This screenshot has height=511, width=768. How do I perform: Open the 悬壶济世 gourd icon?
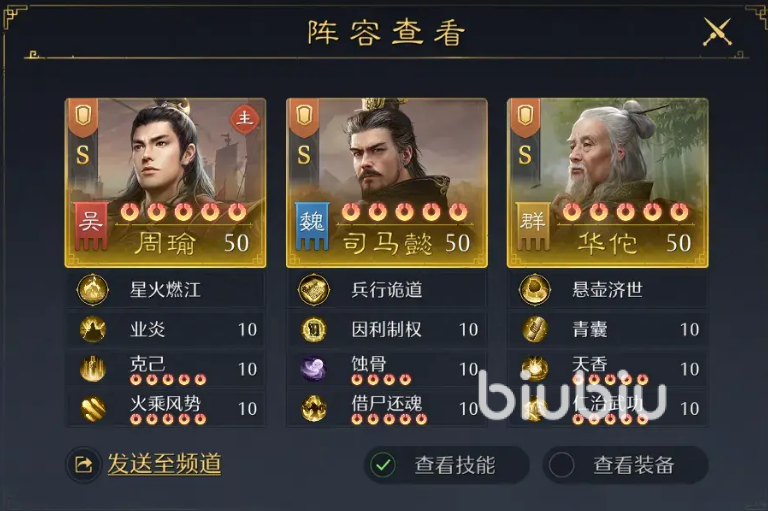(535, 290)
